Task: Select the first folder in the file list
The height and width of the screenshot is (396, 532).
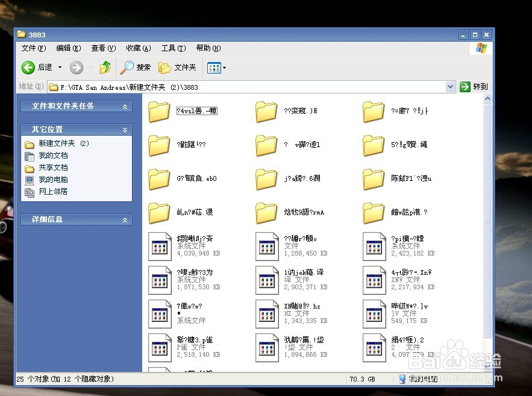Action: click(x=158, y=112)
